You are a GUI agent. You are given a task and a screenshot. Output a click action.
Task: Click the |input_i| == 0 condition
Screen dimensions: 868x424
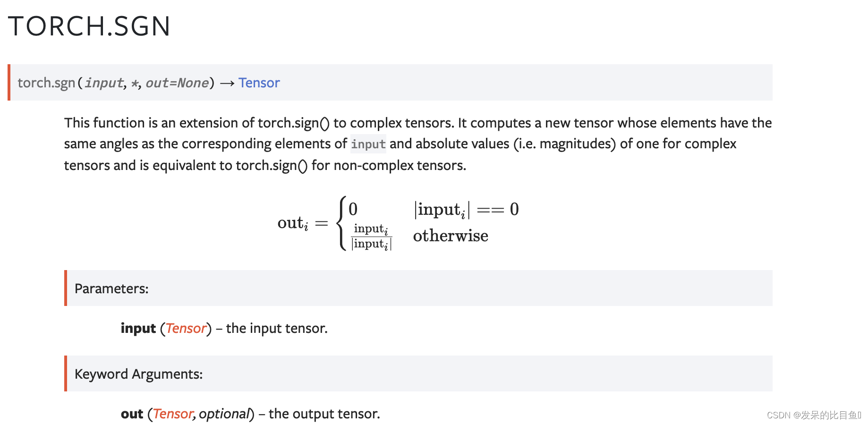pyautogui.click(x=466, y=210)
